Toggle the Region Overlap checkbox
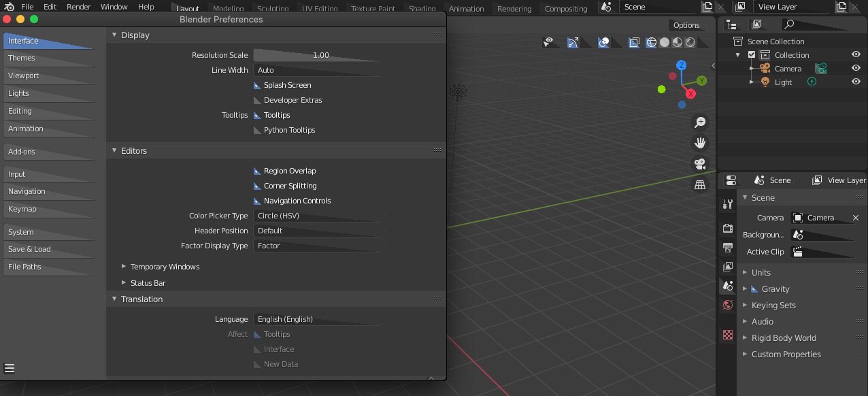The width and height of the screenshot is (868, 396). 257,171
